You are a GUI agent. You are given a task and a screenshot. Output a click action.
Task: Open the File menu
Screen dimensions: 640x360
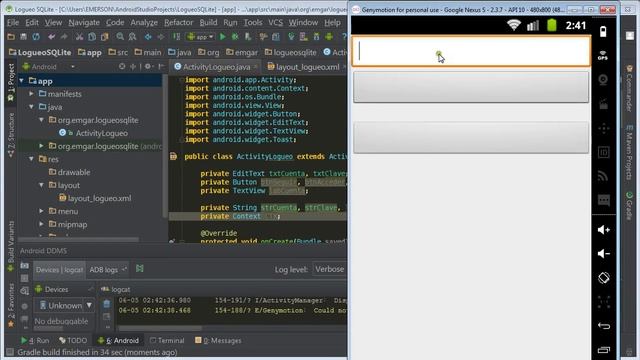(13, 22)
